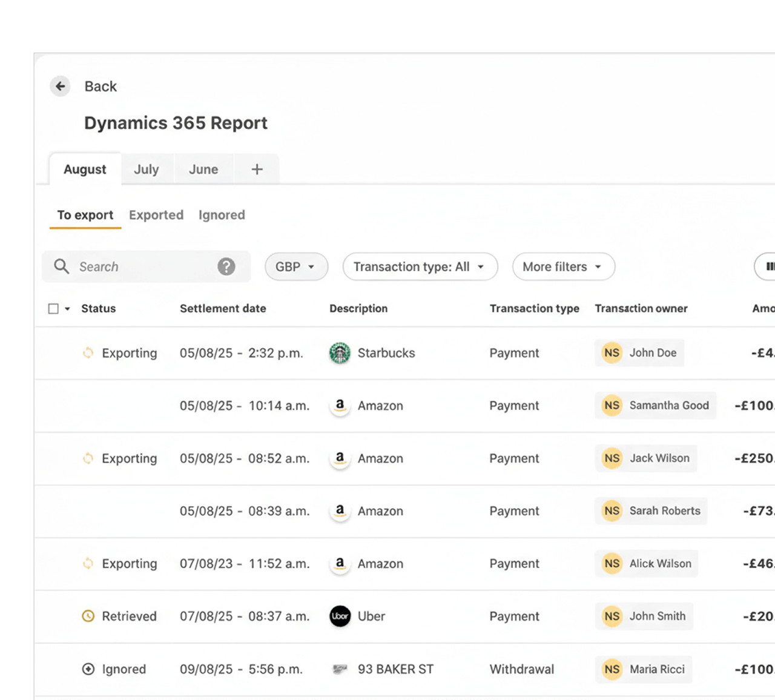Click the search help question mark icon

tap(226, 266)
